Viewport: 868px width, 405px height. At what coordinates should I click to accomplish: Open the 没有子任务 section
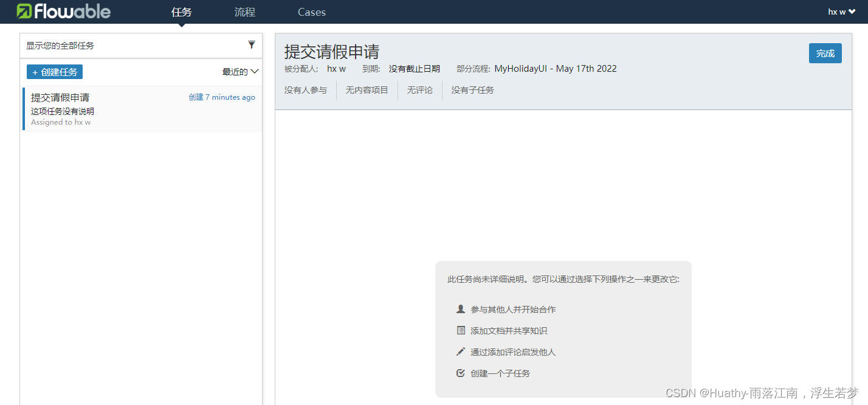coord(473,90)
